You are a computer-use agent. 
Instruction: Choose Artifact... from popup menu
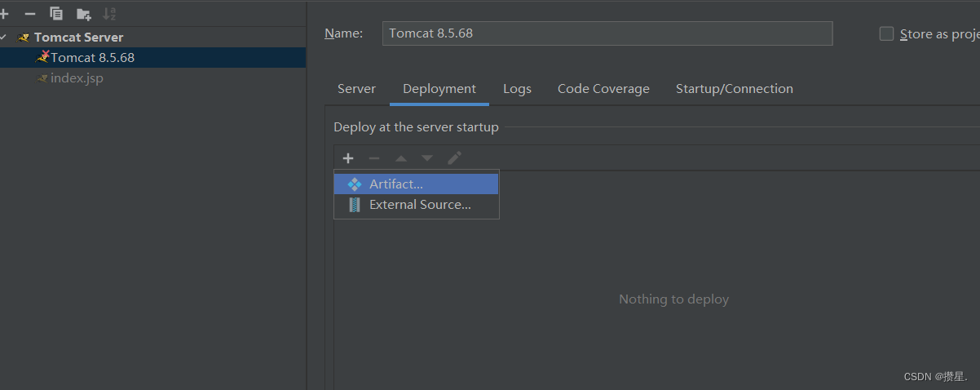click(x=417, y=184)
